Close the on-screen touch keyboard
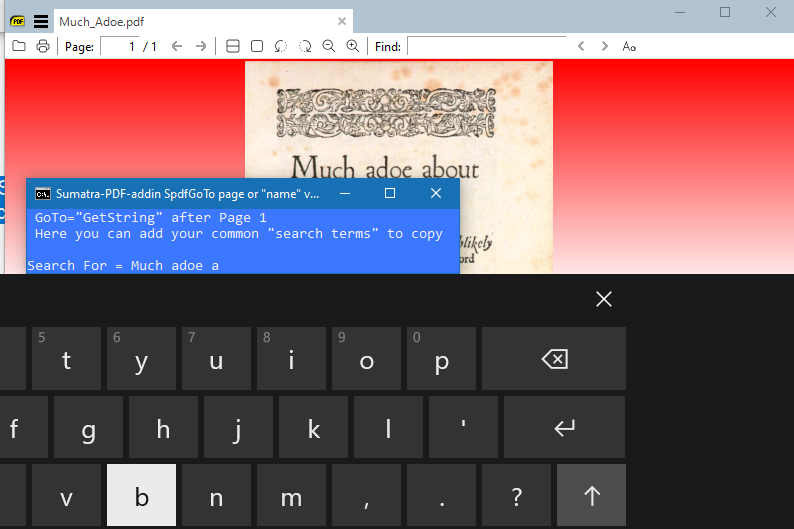This screenshot has width=794, height=529. pos(604,299)
